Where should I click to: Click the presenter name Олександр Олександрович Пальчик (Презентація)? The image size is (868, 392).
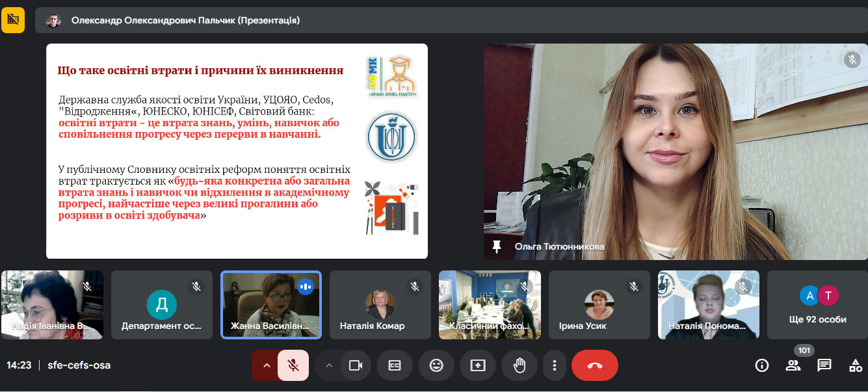pyautogui.click(x=185, y=20)
